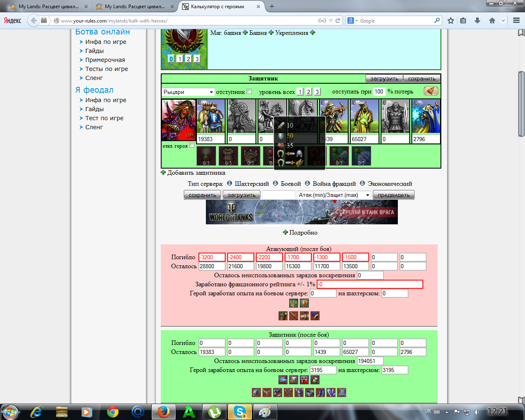Set level of all units to 2
525x420 pixels.
click(x=309, y=92)
